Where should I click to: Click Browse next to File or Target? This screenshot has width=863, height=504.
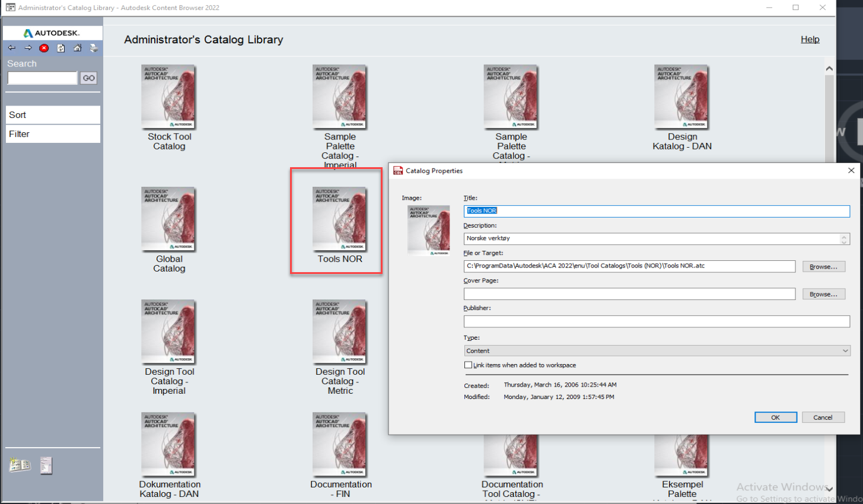[824, 266]
